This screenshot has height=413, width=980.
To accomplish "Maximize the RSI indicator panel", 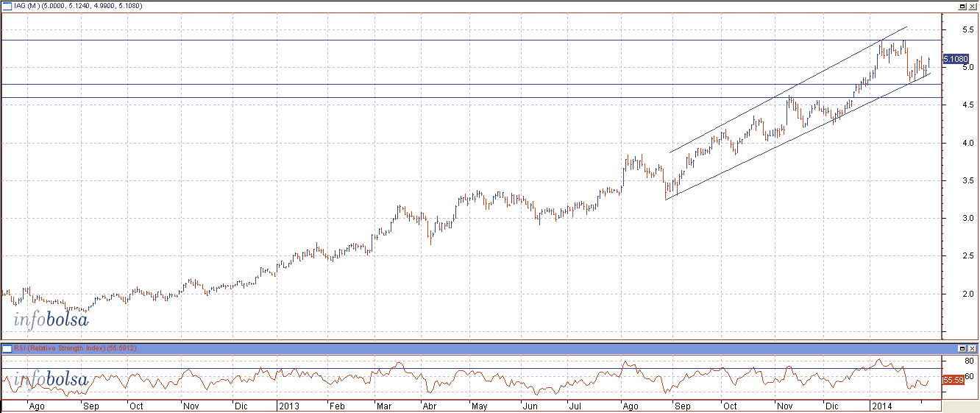I will (961, 347).
